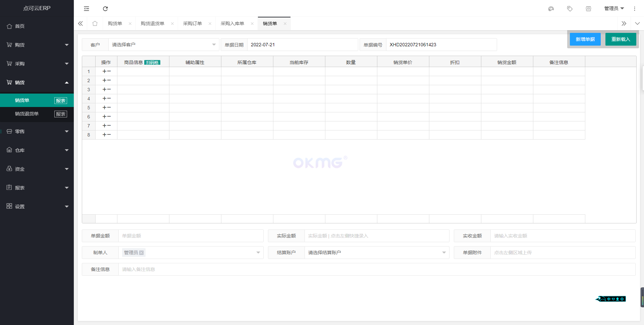Click the 单据金额 input field
The image size is (644, 325).
pyautogui.click(x=191, y=236)
